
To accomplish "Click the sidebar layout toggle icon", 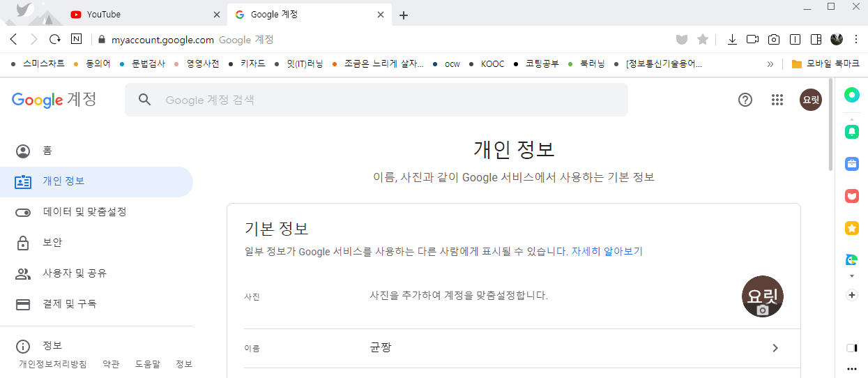I will 851,347.
